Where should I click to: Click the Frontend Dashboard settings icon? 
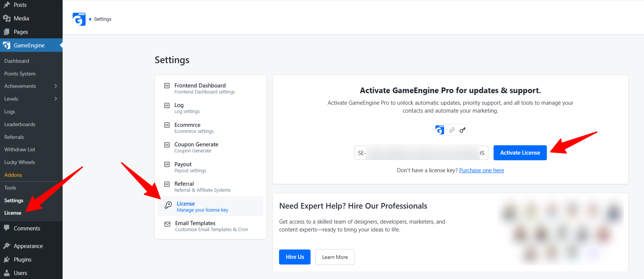(167, 86)
